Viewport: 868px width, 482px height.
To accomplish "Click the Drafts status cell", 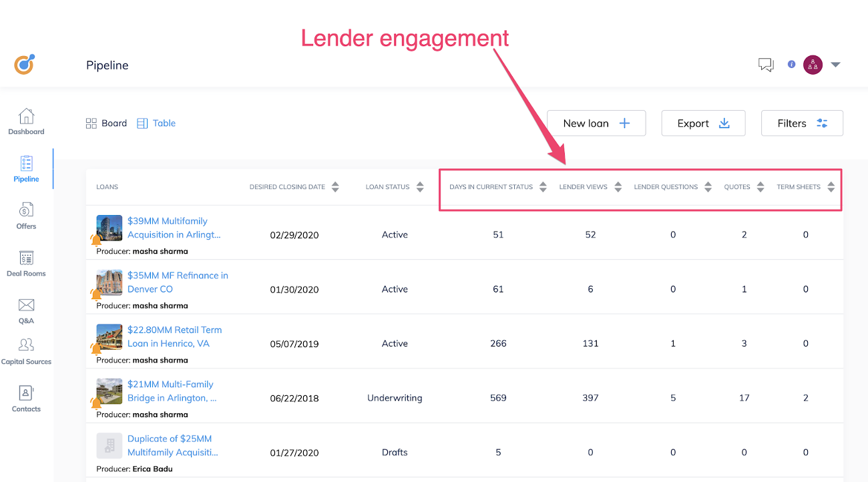I will coord(395,452).
